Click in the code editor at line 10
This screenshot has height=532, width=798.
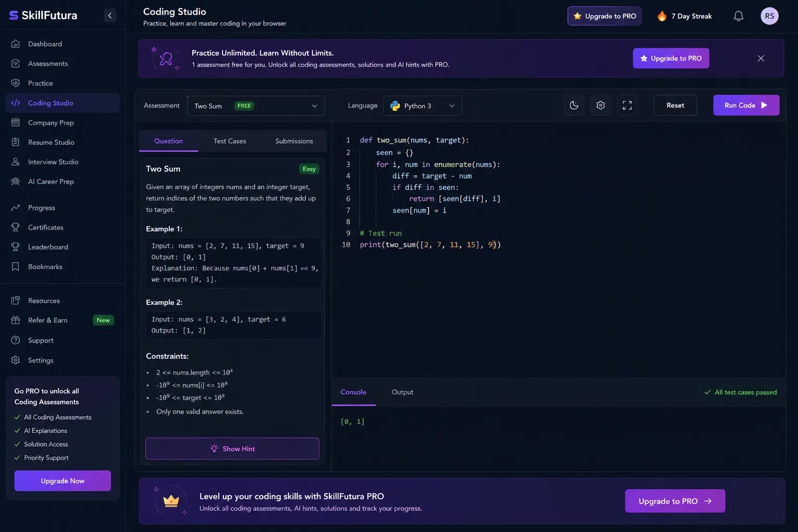(430, 245)
